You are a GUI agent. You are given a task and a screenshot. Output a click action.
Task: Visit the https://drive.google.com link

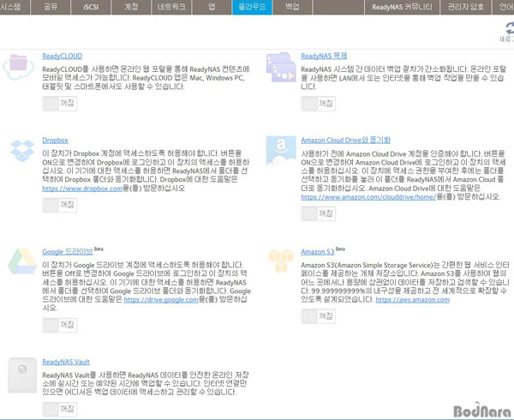(x=161, y=300)
